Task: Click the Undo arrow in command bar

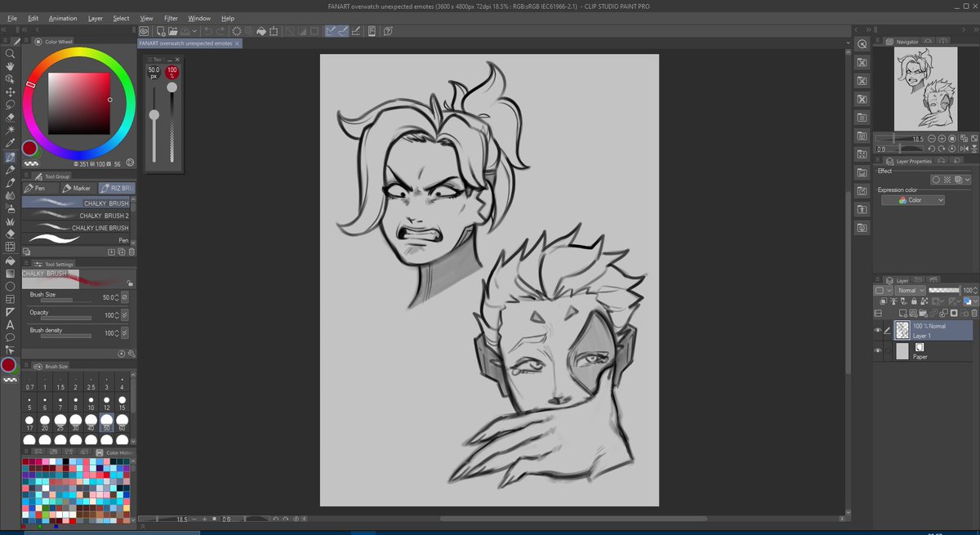Action: point(208,32)
